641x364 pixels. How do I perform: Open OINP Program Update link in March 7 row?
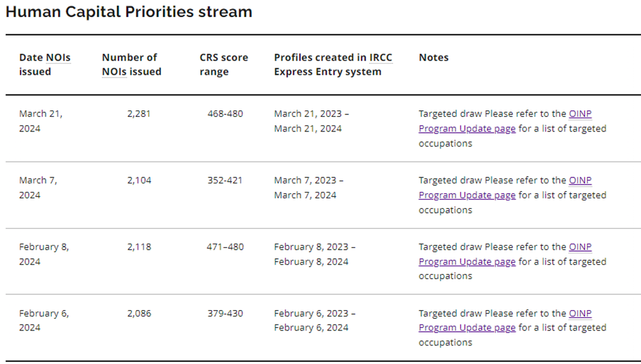(467, 195)
